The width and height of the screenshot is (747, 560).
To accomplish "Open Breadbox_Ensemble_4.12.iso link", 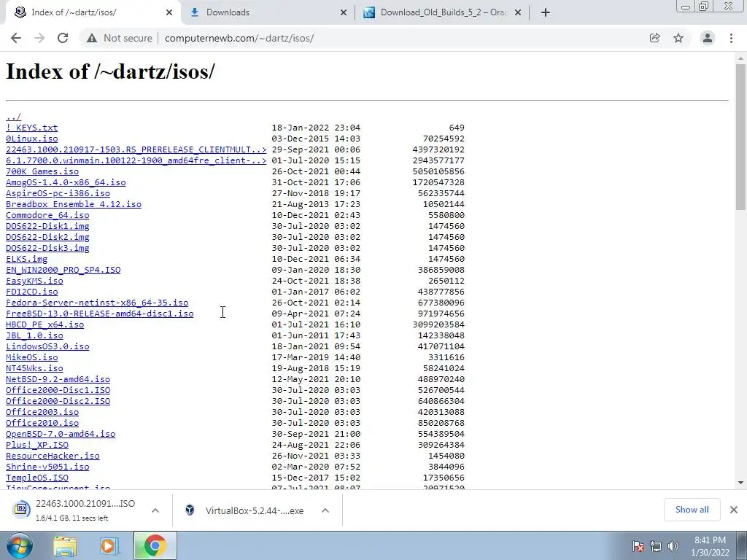I will [74, 204].
